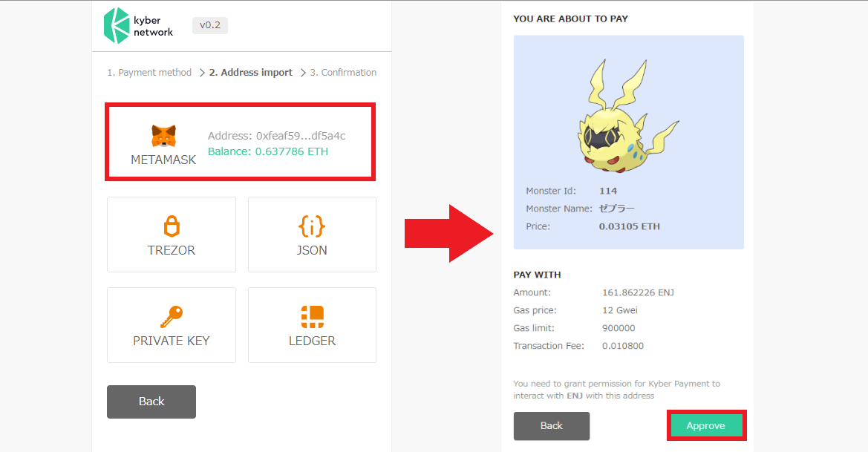The height and width of the screenshot is (452, 868).
Task: Click the PAY WITH heading
Action: click(537, 275)
